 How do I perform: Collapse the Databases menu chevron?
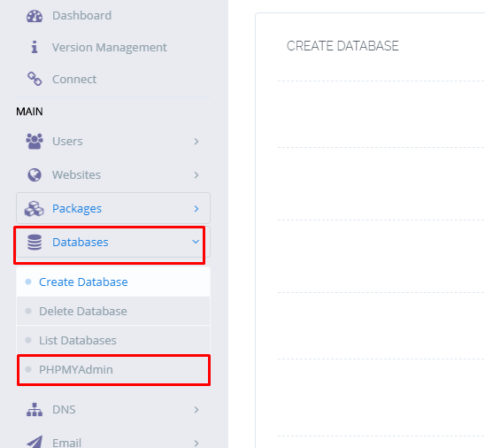point(196,242)
